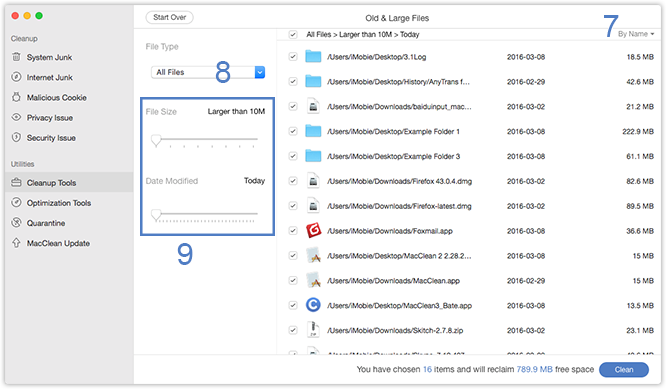Click the dmg icon for Firefox 43.0.4.dmg
The image size is (666, 389).
coord(313,181)
